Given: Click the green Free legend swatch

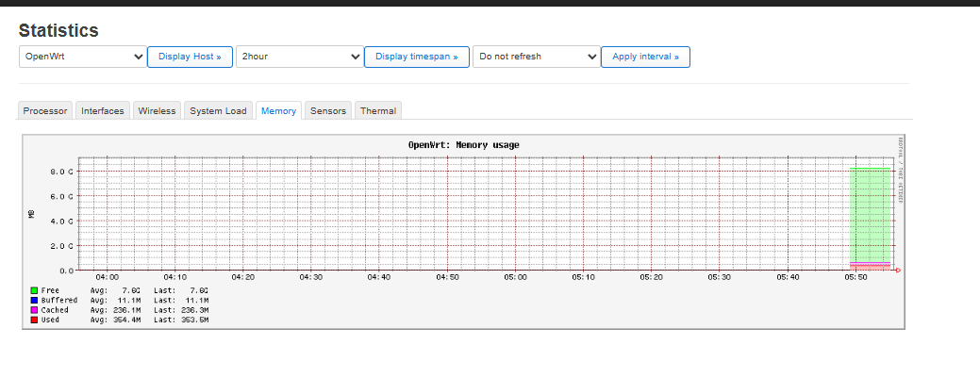Looking at the screenshot, I should point(34,290).
